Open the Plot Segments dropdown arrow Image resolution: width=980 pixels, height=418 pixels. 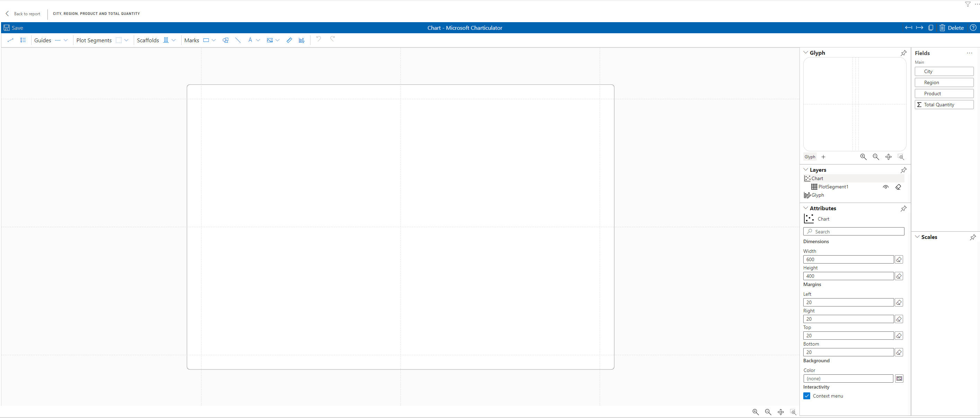pos(126,40)
